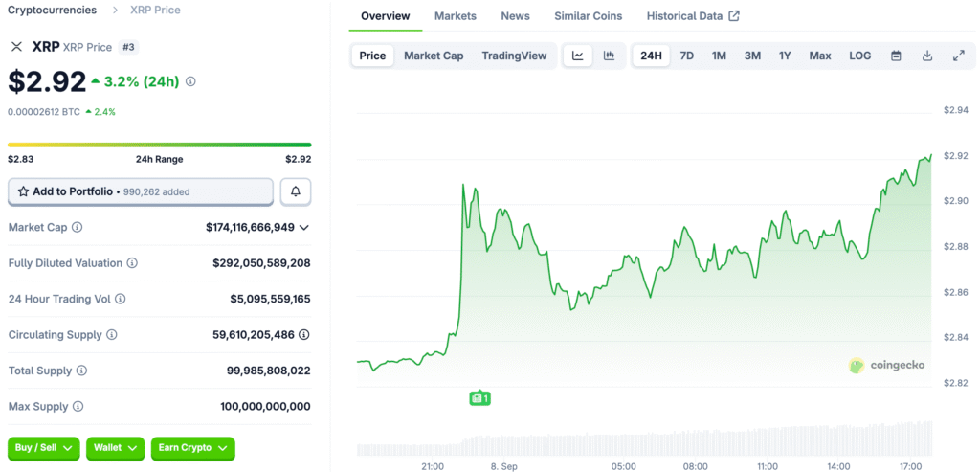Click the 24h Range gradient bar
This screenshot has width=980, height=472.
[160, 145]
